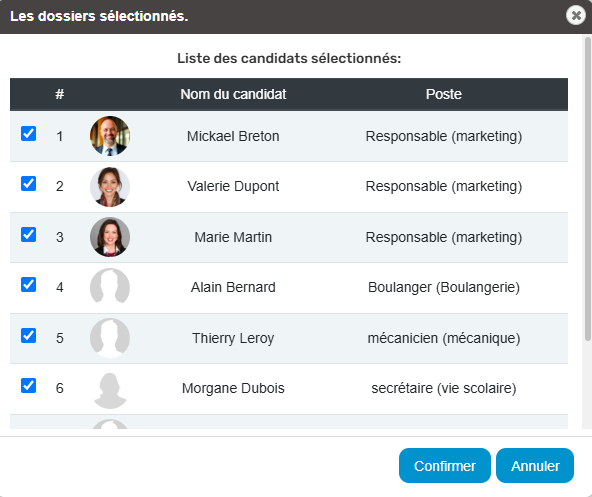The image size is (592, 497).
Task: Click Mickael Breton's profile photo
Action: point(110,136)
